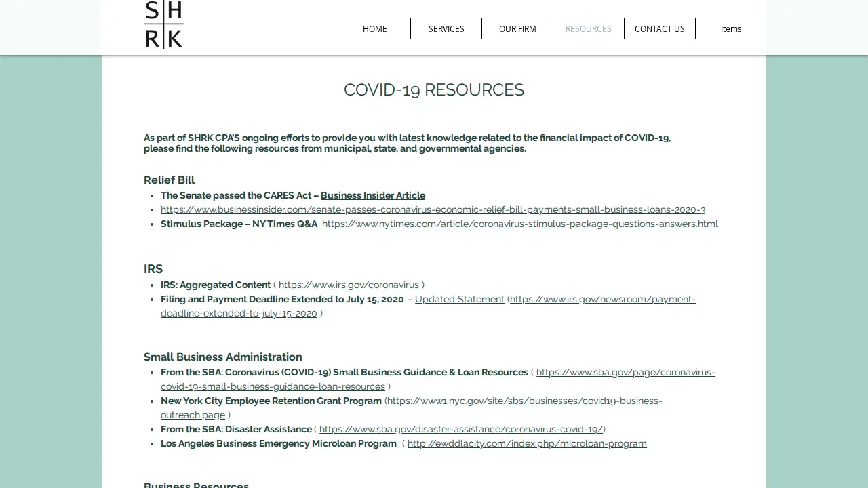
Task: Select the RESOURCES menu item
Action: 589,28
